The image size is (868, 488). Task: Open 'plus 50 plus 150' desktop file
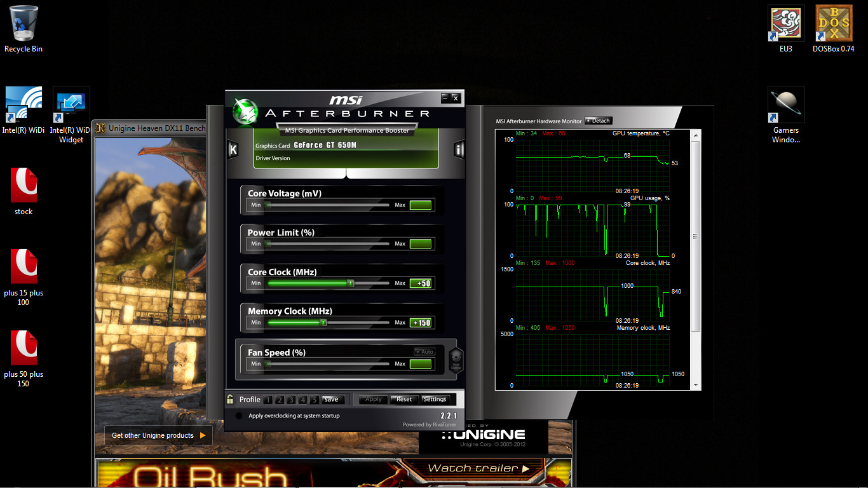pos(24,358)
